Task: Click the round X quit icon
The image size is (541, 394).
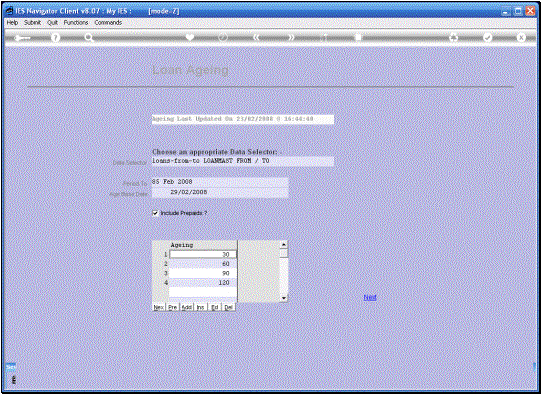Action: (x=521, y=37)
